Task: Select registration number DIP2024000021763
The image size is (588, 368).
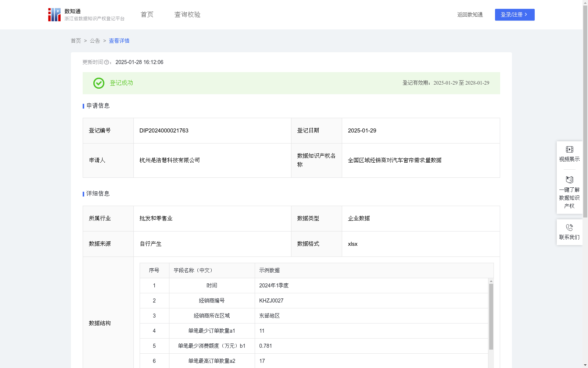Action: (x=164, y=131)
